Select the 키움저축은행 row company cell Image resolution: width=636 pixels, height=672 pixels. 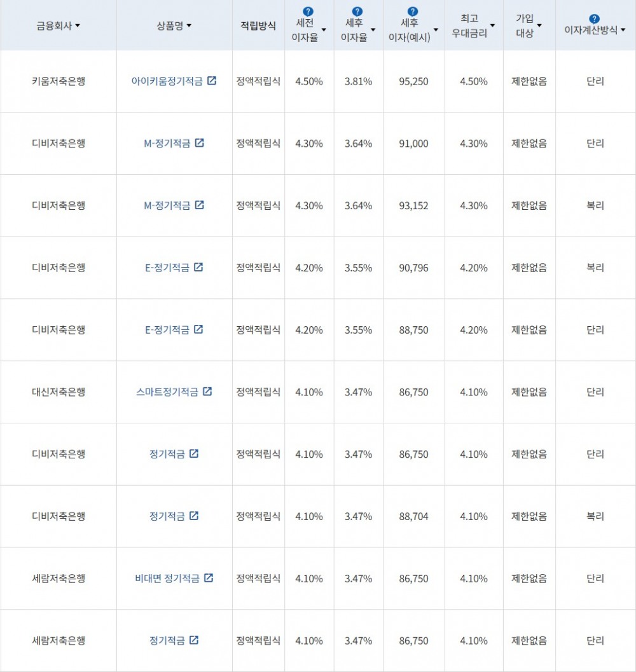pos(58,81)
